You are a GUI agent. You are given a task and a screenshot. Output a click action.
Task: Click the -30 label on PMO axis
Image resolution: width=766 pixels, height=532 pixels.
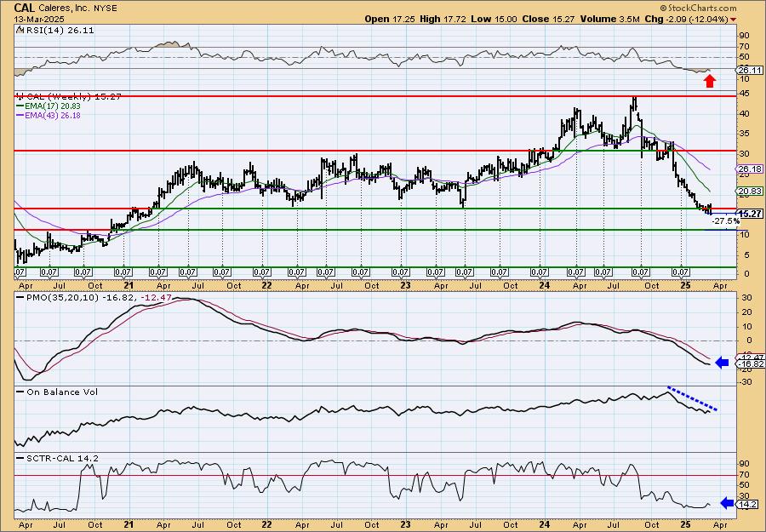tap(744, 381)
